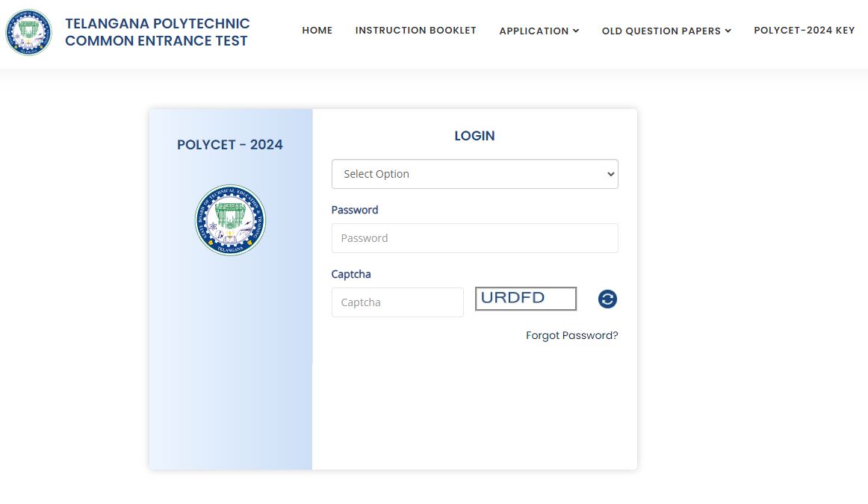Viewport: 868px width, 504px height.
Task: Click the URDFD captcha image
Action: tap(526, 299)
